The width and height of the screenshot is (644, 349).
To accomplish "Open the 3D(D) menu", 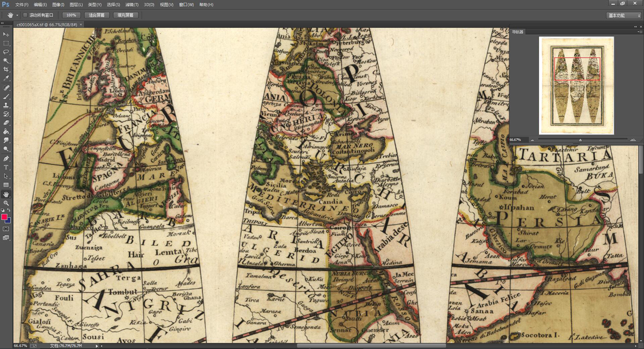I will click(149, 5).
